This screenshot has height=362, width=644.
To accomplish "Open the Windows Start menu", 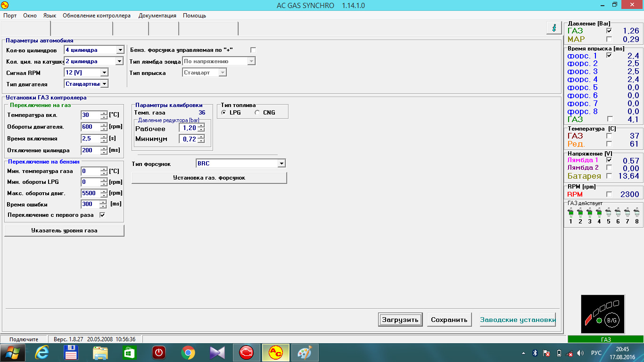I will [x=13, y=353].
